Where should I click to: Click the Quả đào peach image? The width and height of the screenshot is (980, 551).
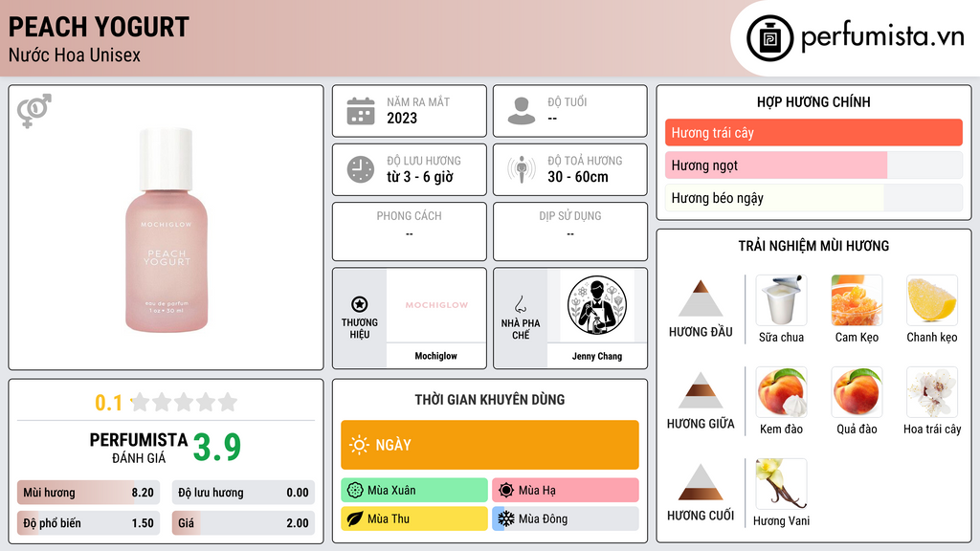857,391
